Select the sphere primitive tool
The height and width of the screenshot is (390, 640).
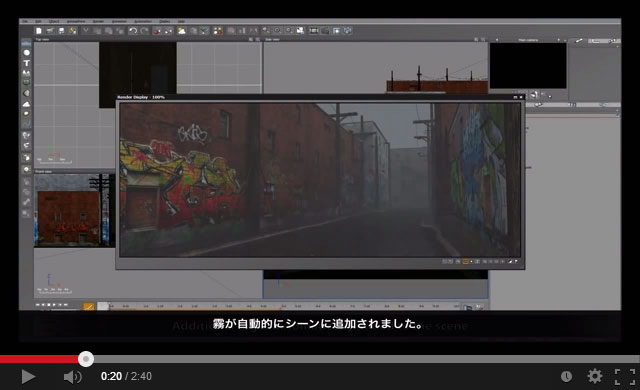[x=27, y=53]
